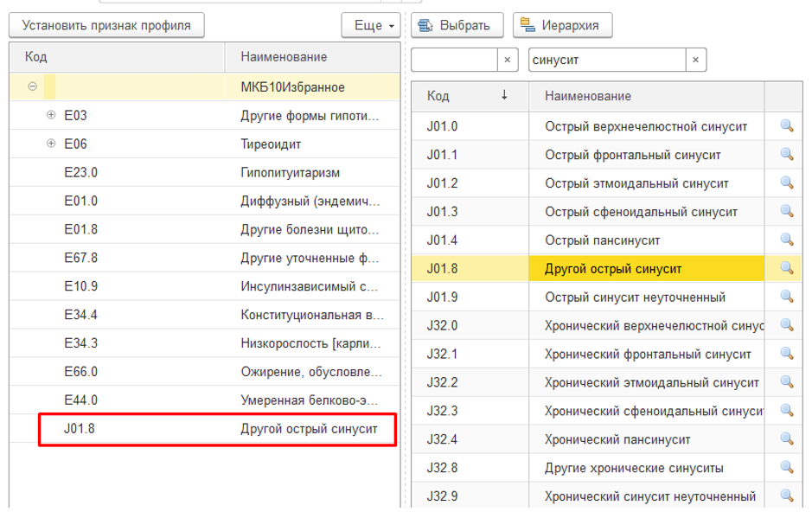Clear the empty code filter field
Image resolution: width=812 pixels, height=531 pixels.
(x=508, y=60)
